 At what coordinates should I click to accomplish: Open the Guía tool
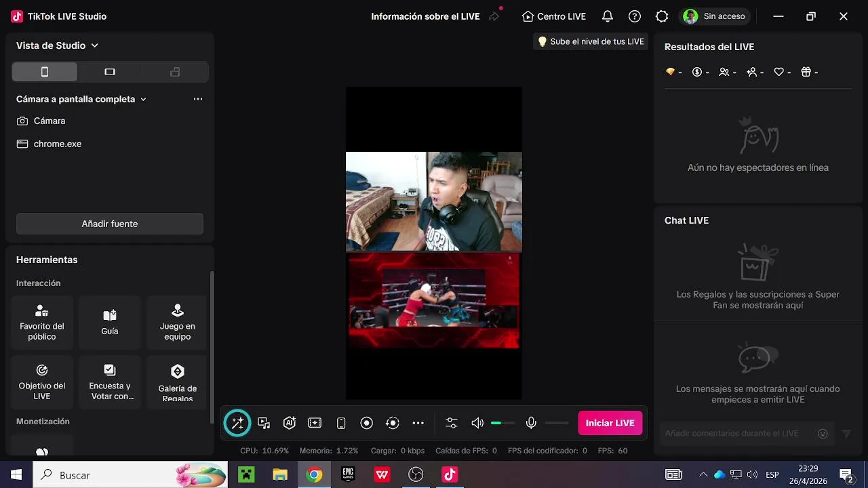pos(110,323)
